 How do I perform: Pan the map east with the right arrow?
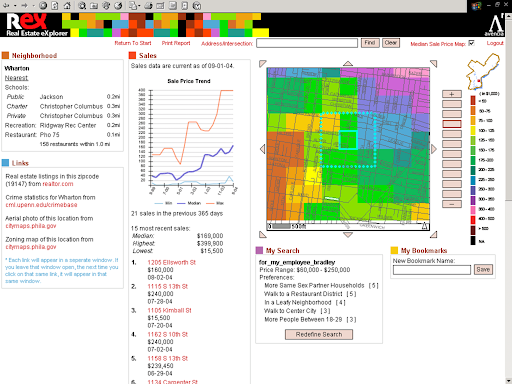434,149
